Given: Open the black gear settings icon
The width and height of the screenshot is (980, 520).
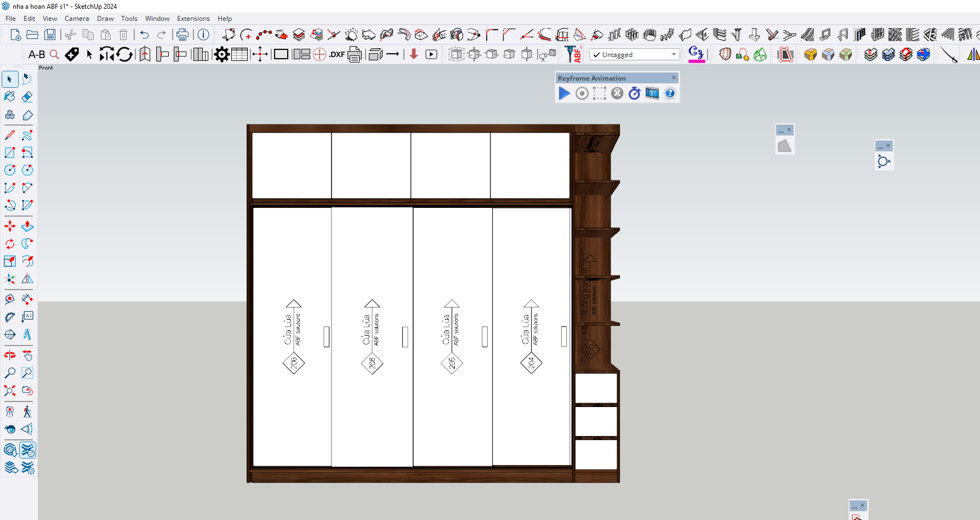Looking at the screenshot, I should (221, 54).
